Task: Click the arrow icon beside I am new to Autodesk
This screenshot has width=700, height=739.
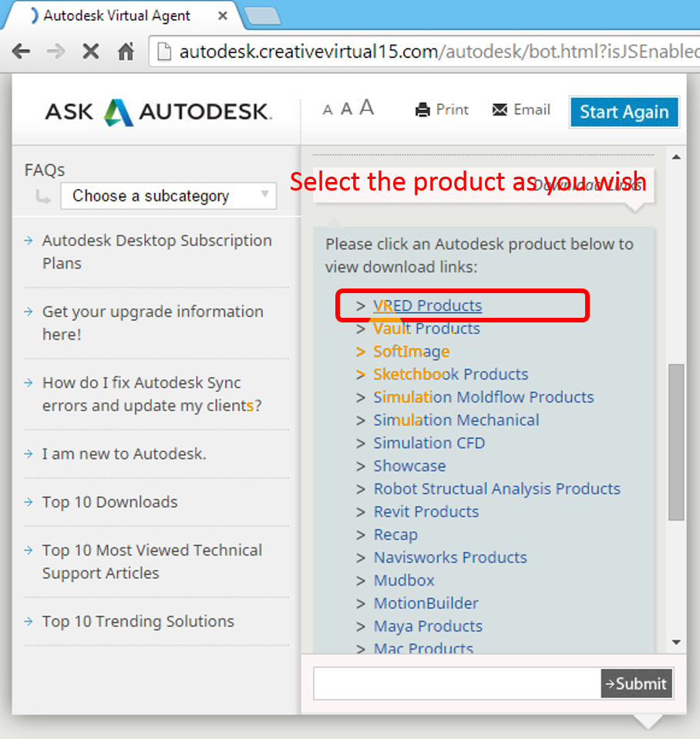Action: pos(29,454)
